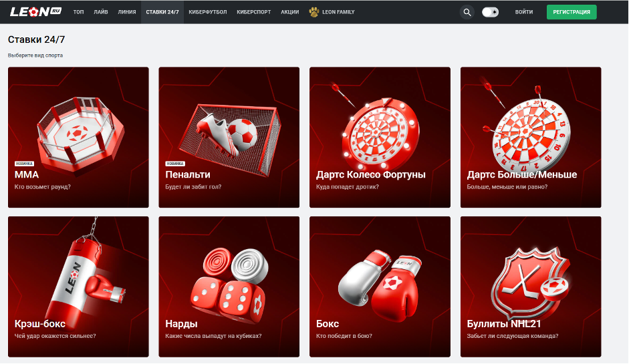Click the dice and checkers image
Viewport: 629px width, 364px height.
(x=227, y=281)
